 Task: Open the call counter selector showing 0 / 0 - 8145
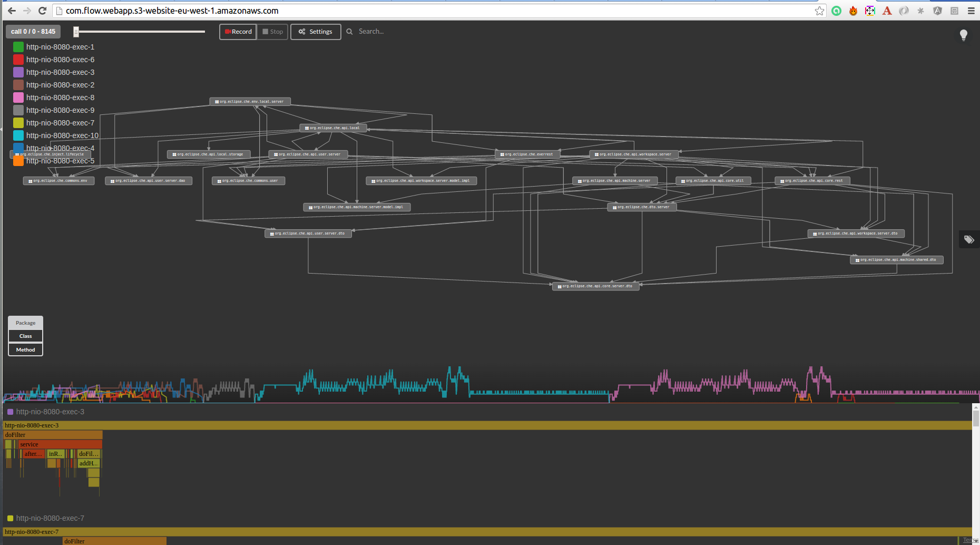(33, 31)
